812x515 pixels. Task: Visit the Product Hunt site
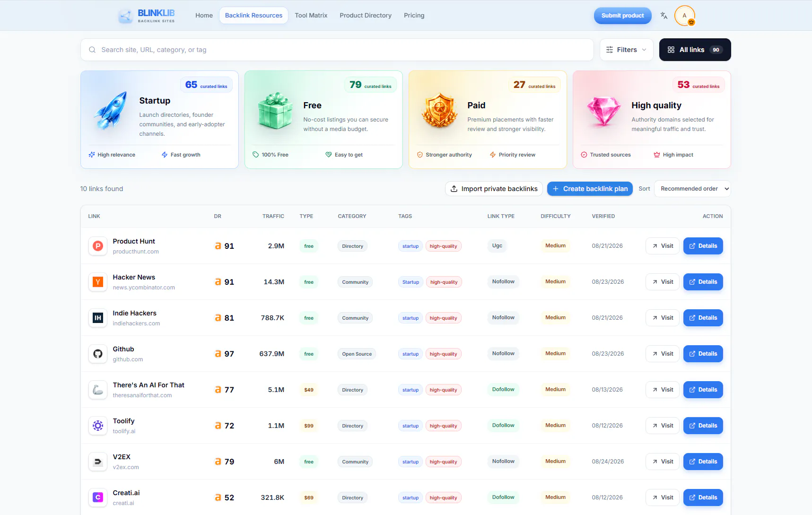click(x=663, y=246)
